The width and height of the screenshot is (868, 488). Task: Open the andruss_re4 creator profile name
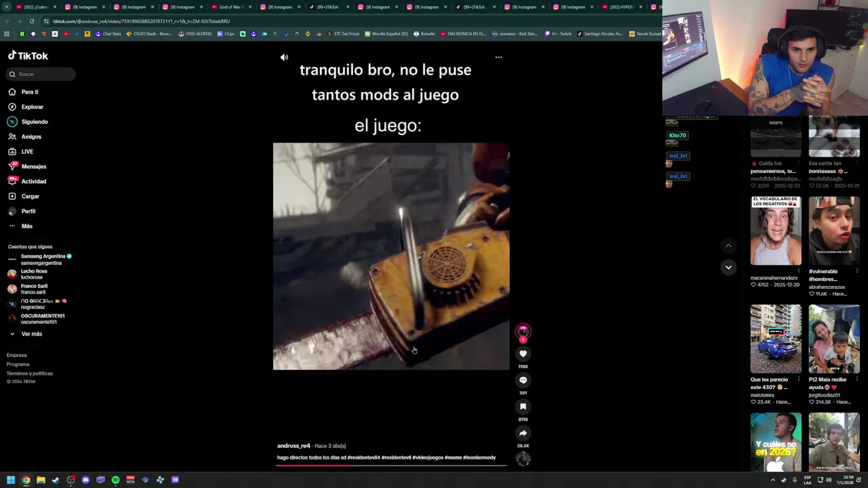tap(294, 446)
